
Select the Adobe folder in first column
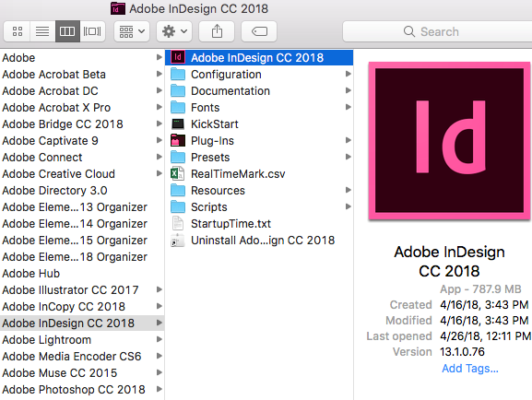(82, 57)
